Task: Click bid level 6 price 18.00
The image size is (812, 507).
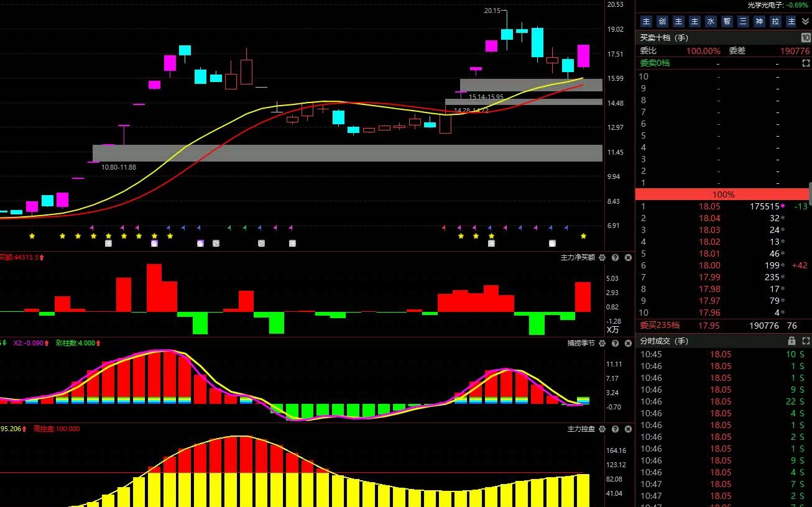Action: (x=709, y=265)
